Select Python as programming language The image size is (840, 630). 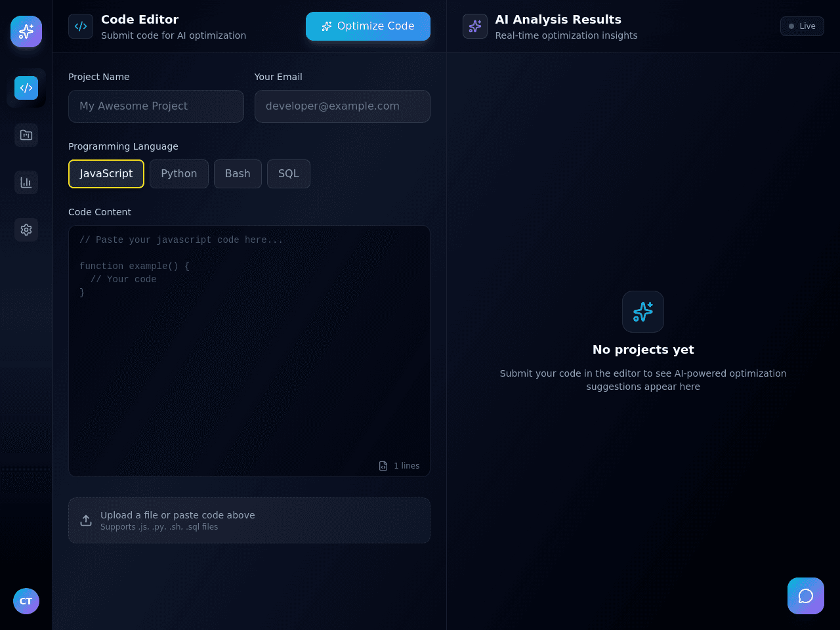click(x=179, y=174)
